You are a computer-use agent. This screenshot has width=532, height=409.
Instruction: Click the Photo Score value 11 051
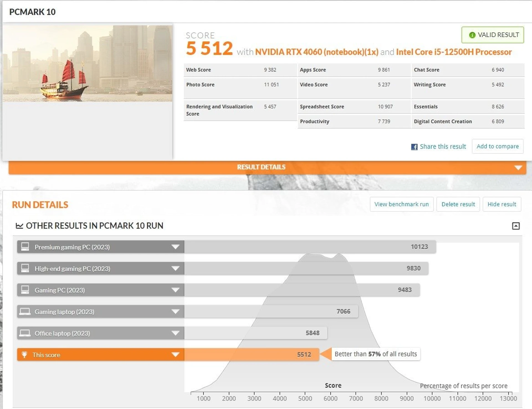point(271,84)
